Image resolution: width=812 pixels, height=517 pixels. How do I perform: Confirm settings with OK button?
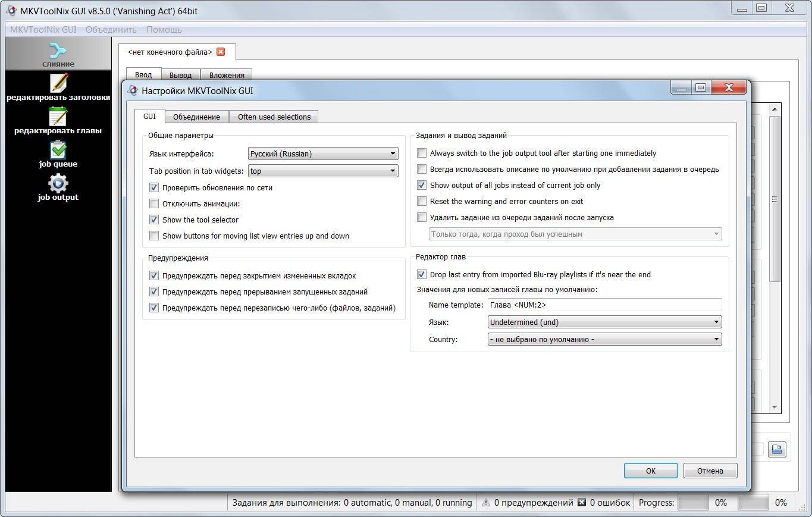[x=651, y=471]
